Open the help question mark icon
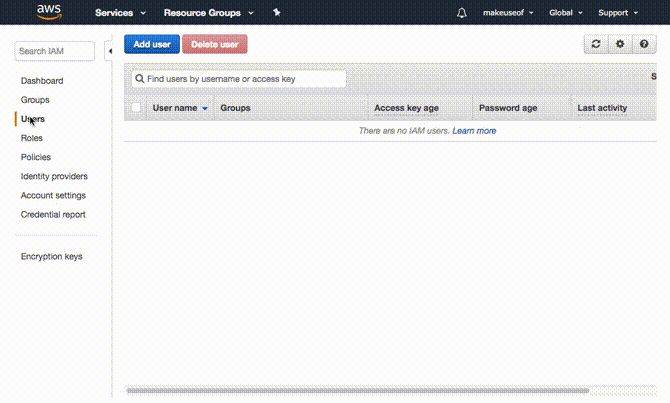This screenshot has width=670, height=403. point(644,44)
